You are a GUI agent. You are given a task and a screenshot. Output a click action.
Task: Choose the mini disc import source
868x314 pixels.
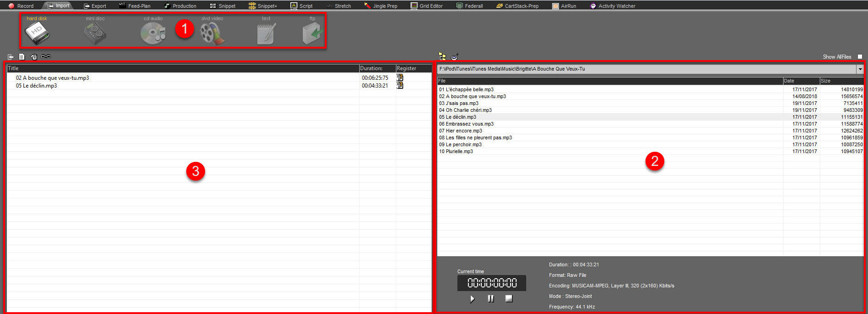(x=95, y=33)
